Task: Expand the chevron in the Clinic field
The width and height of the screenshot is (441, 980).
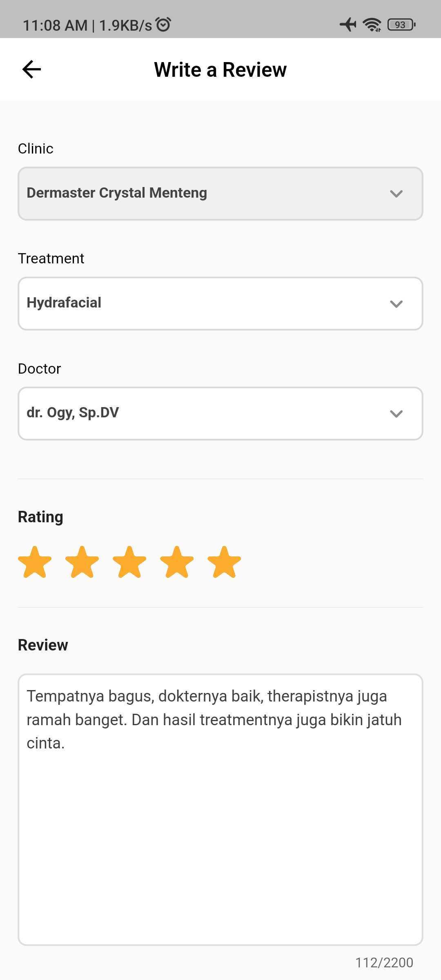Action: 396,194
